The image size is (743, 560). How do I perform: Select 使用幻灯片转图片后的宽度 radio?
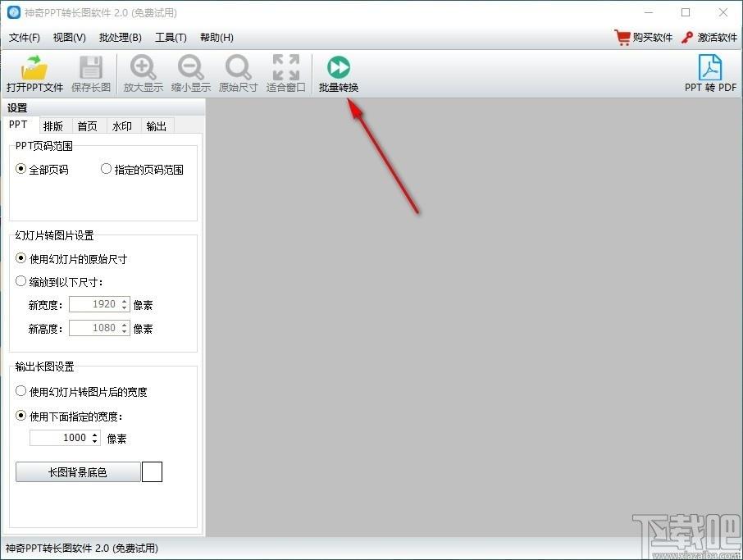(x=21, y=391)
